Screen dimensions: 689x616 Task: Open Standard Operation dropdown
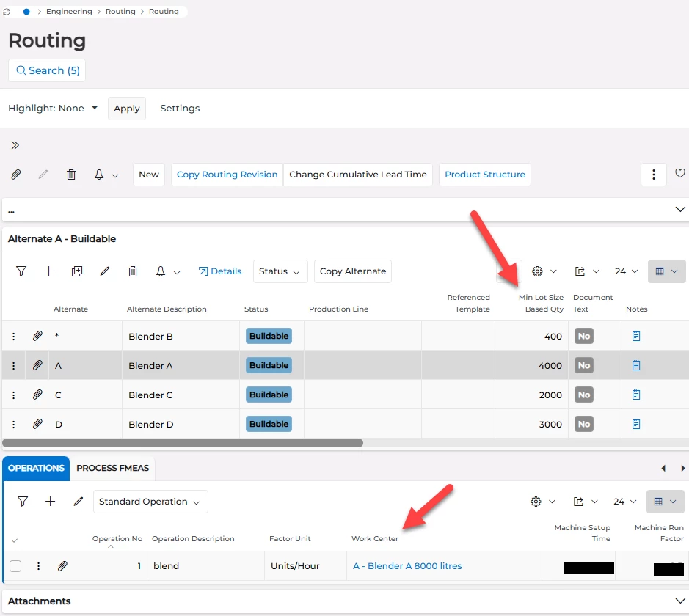click(150, 502)
